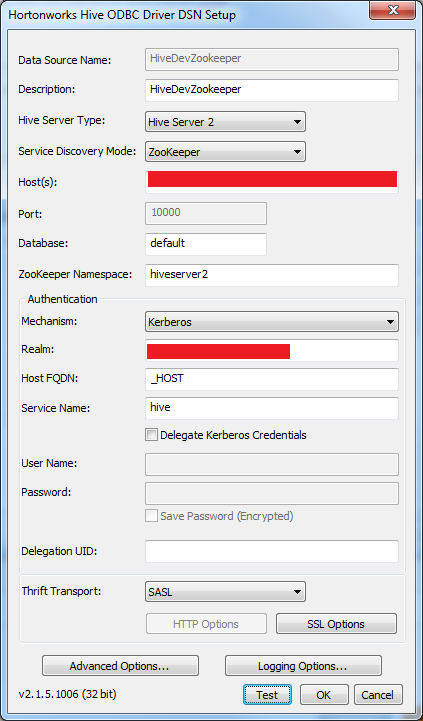This screenshot has width=423, height=721.
Task: Open the Service Discovery Mode dropdown
Action: point(225,152)
